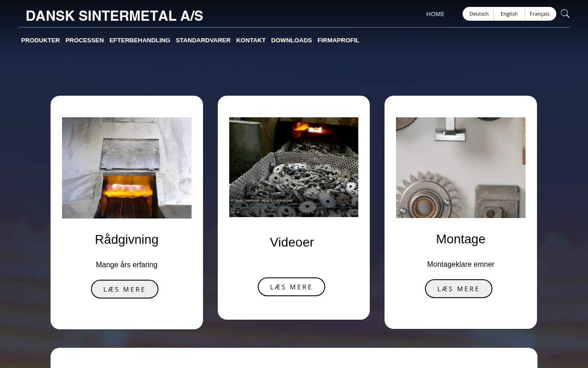This screenshot has width=588, height=368.
Task: Switch language to English
Action: click(x=509, y=14)
